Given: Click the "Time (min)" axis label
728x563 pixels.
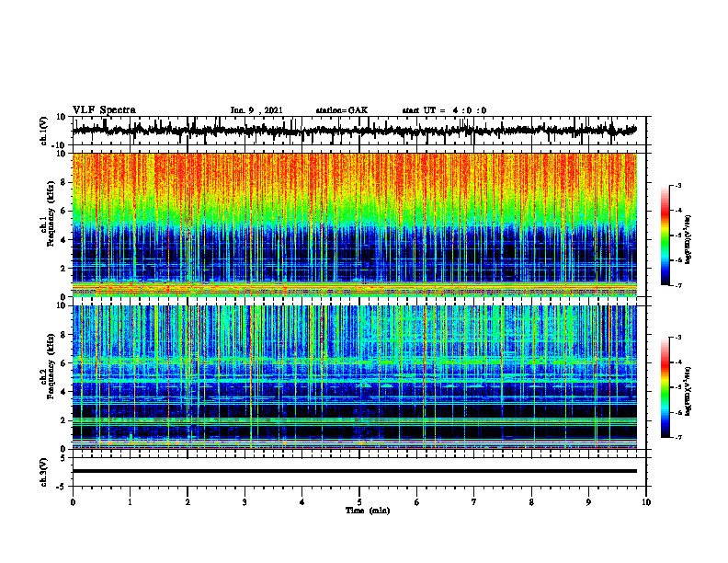Looking at the screenshot, I should click(x=368, y=511).
